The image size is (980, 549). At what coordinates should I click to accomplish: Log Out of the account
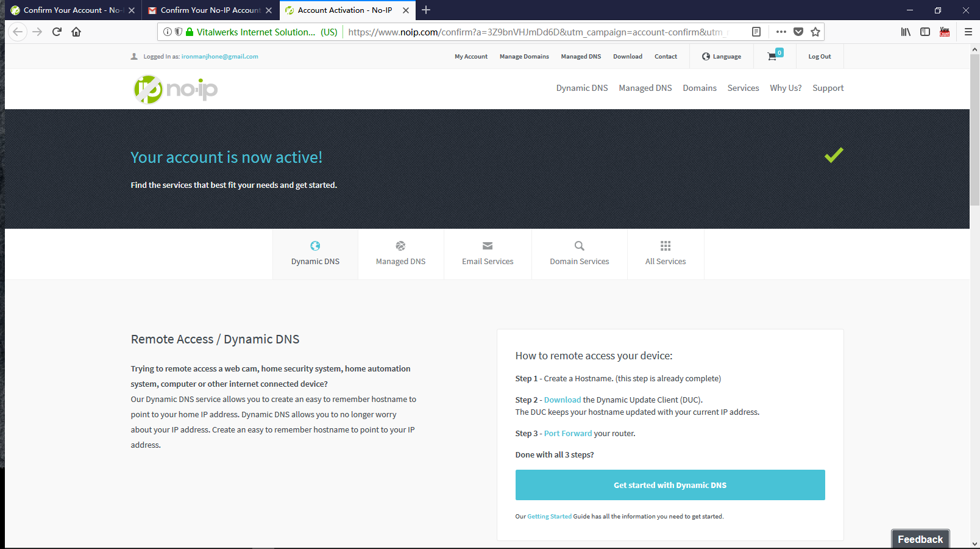click(820, 56)
